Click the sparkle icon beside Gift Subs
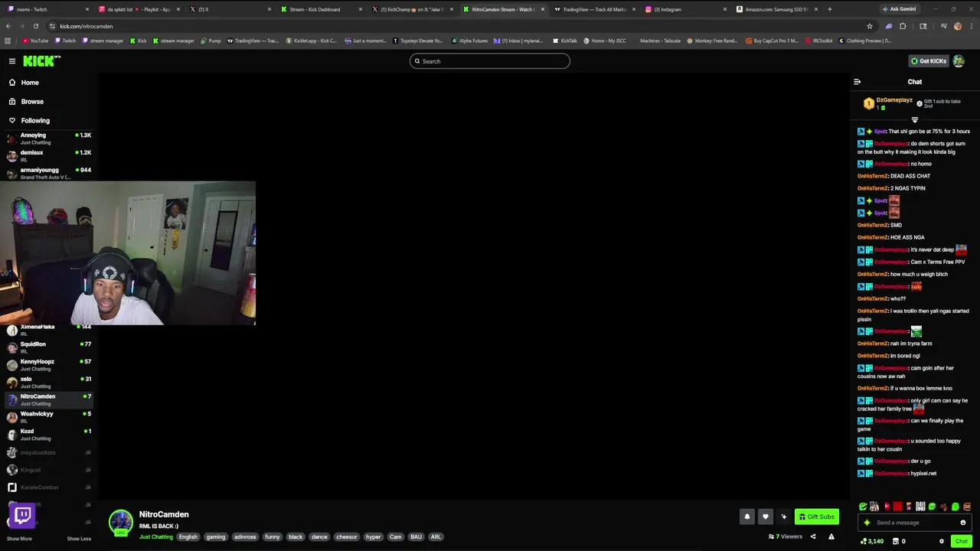This screenshot has height=551, width=980. click(783, 517)
